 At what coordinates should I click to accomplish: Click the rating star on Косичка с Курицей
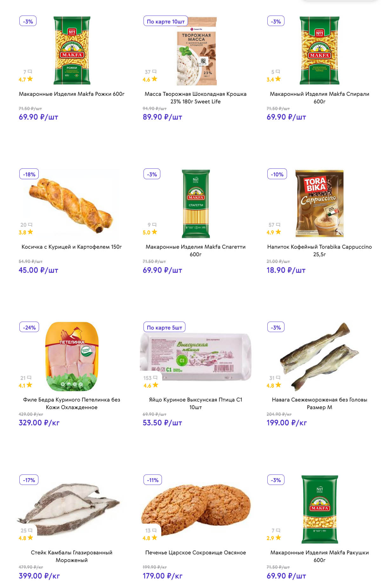(x=30, y=232)
